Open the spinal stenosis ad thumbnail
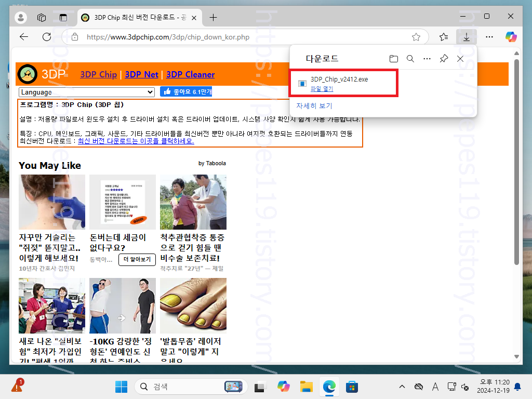This screenshot has height=399, width=532. (x=193, y=202)
